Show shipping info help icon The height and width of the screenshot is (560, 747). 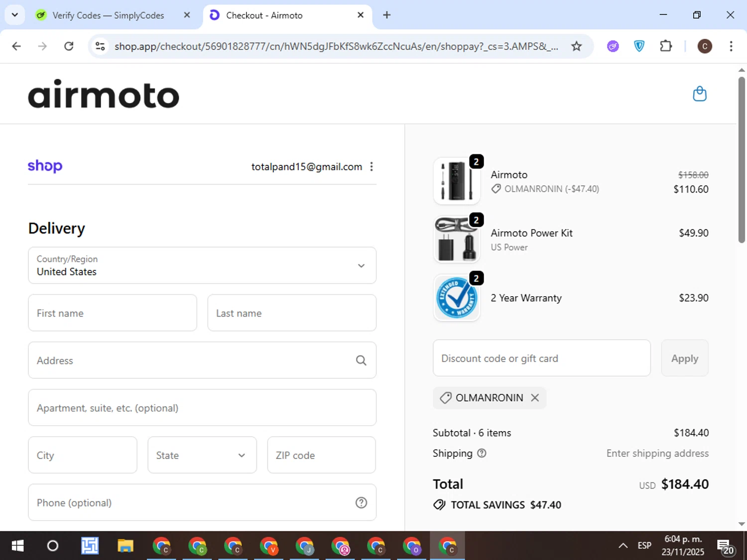(482, 453)
